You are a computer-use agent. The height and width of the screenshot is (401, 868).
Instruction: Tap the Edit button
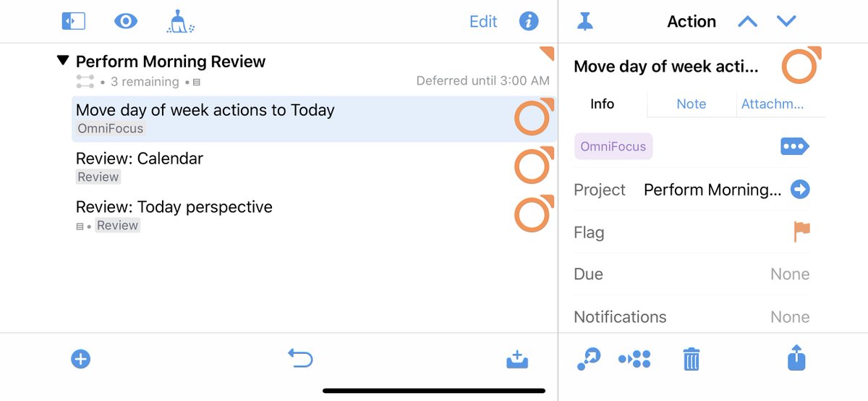click(483, 22)
